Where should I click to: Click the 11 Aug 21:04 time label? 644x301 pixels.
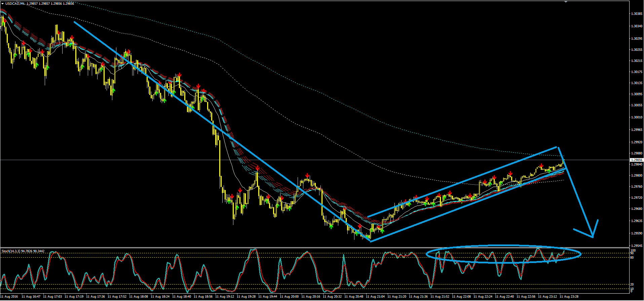375,297
